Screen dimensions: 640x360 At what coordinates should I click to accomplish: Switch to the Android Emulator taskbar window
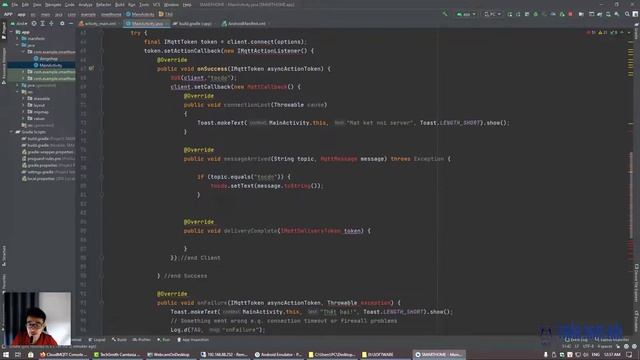278,355
